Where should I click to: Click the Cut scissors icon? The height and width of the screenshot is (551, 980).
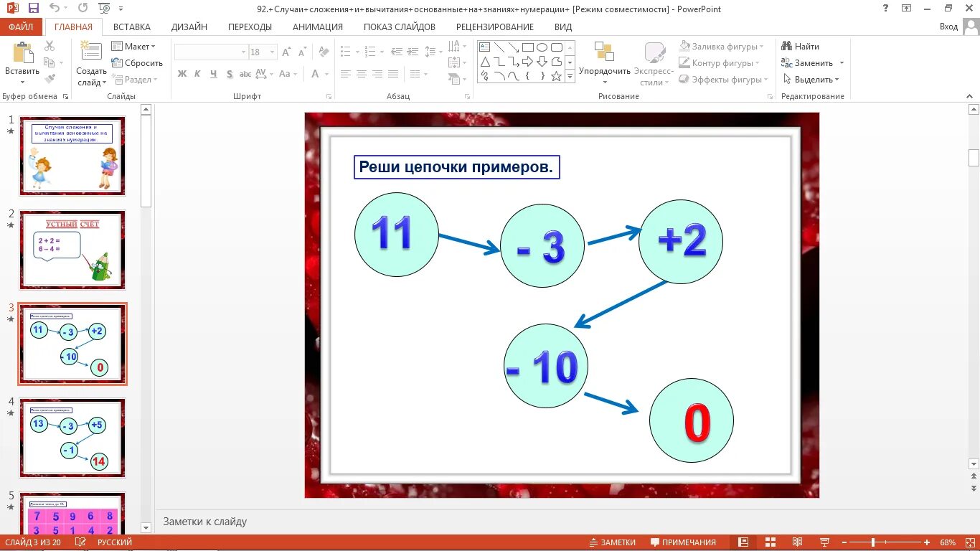pos(50,46)
